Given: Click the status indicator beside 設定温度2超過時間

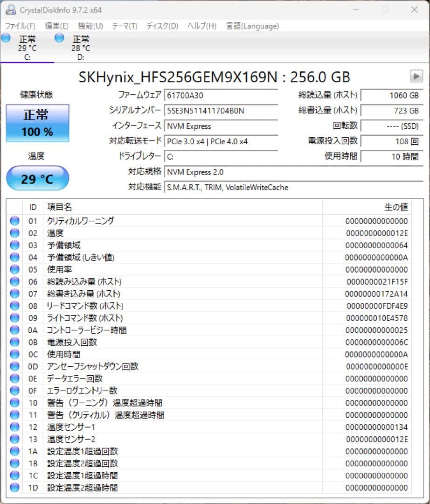Looking at the screenshot, I should coord(14,488).
